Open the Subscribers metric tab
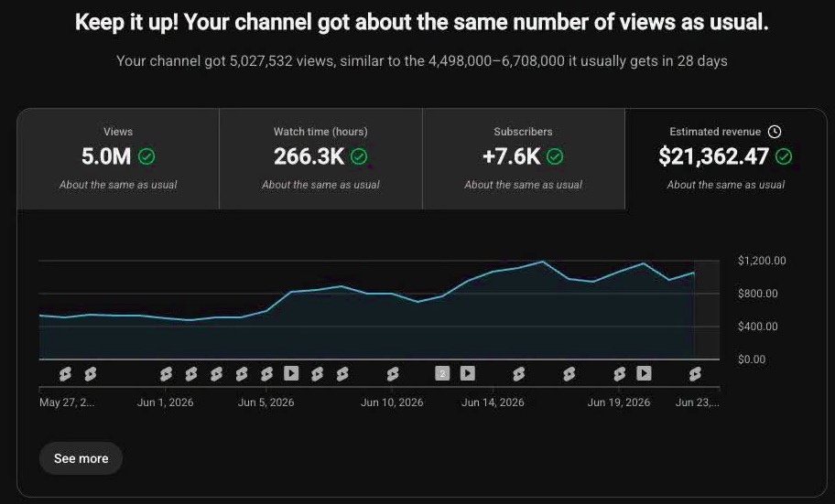The image size is (835, 504). (524, 158)
